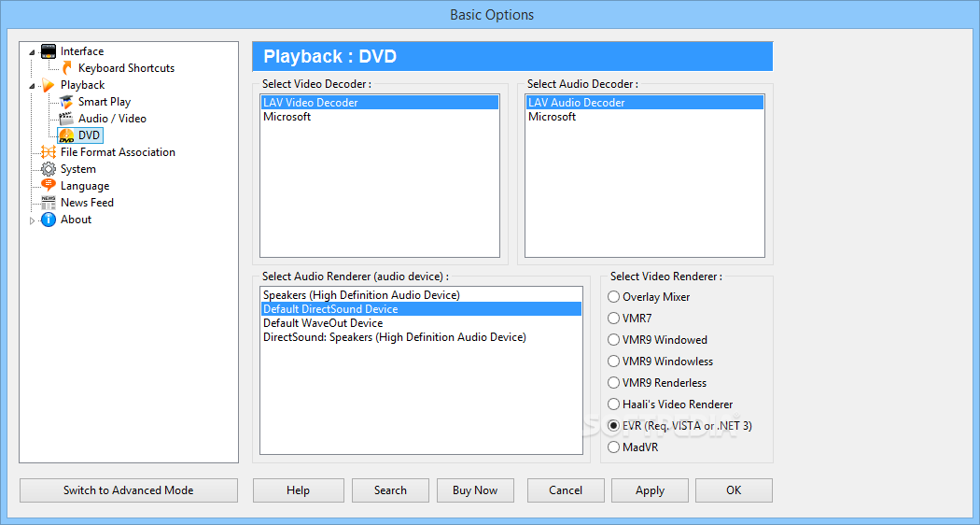Viewport: 980px width, 525px height.
Task: Click the blue About info icon
Action: (49, 219)
